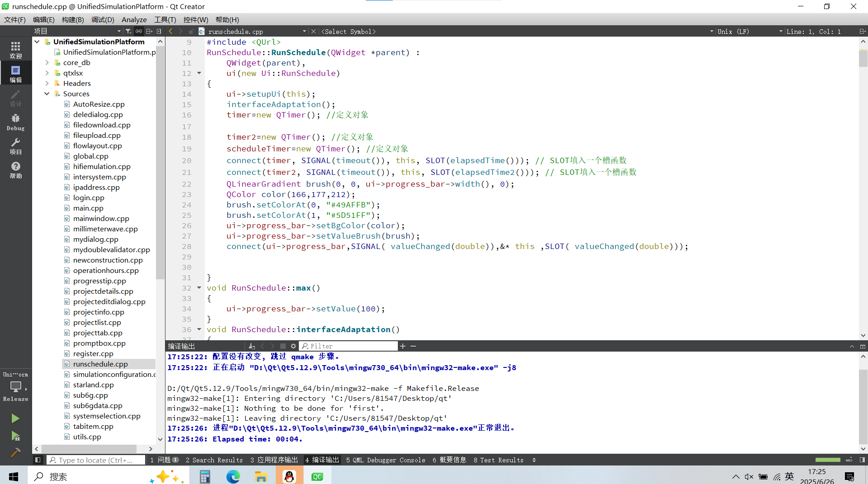The height and width of the screenshot is (484, 868).
Task: Build the project with the hammer icon
Action: [x=15, y=452]
